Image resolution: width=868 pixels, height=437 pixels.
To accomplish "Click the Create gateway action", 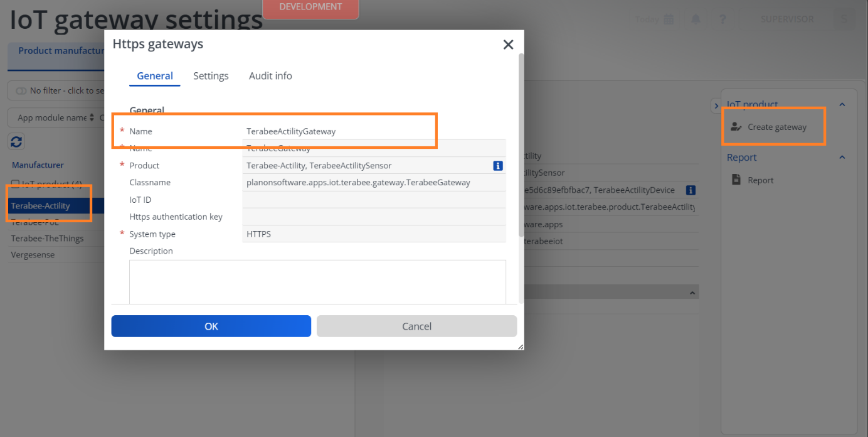I will 777,127.
